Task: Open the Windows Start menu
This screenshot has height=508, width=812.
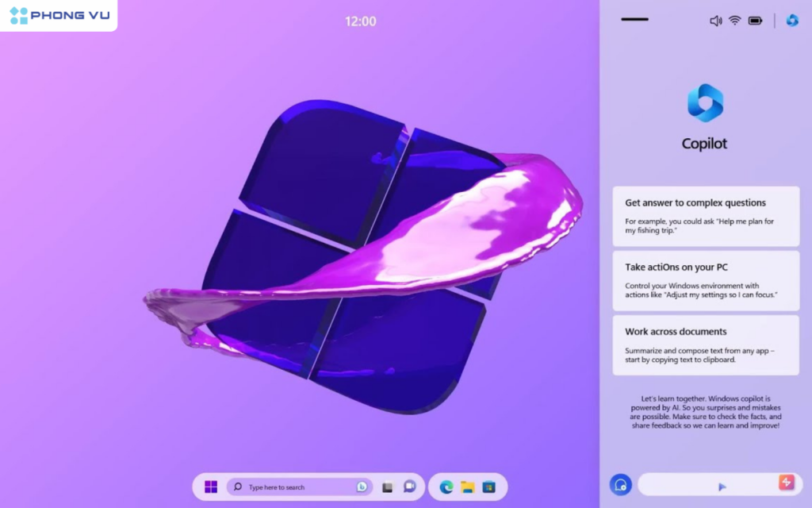Action: click(211, 487)
